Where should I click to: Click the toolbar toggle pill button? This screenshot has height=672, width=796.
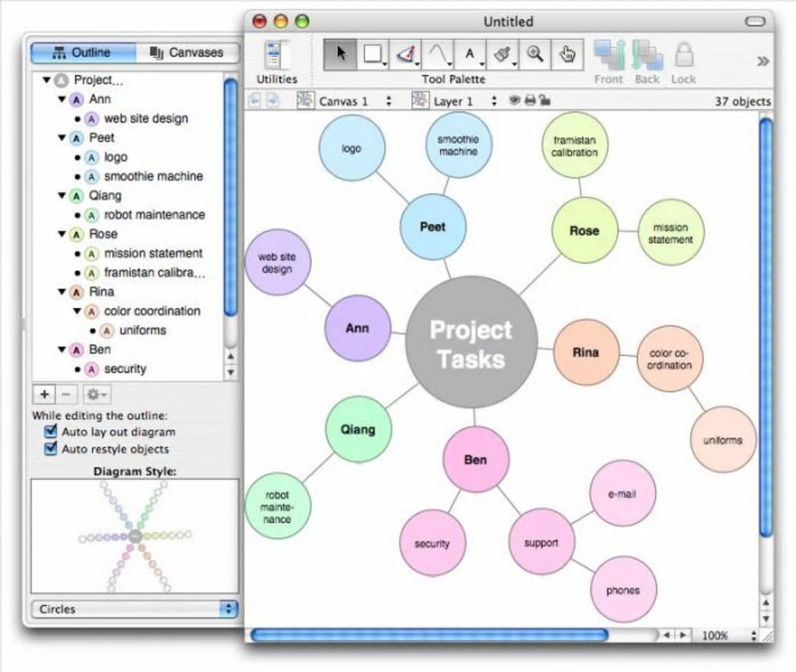click(755, 21)
